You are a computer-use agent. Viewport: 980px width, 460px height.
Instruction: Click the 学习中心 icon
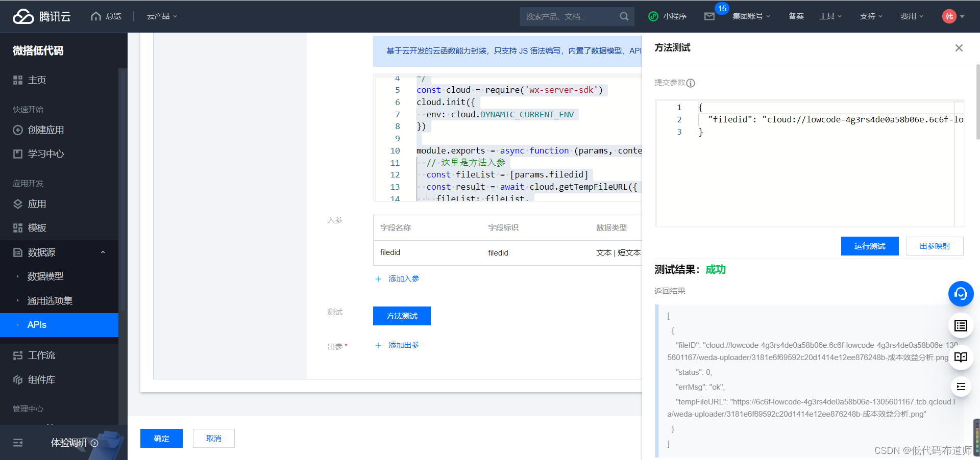click(x=18, y=154)
